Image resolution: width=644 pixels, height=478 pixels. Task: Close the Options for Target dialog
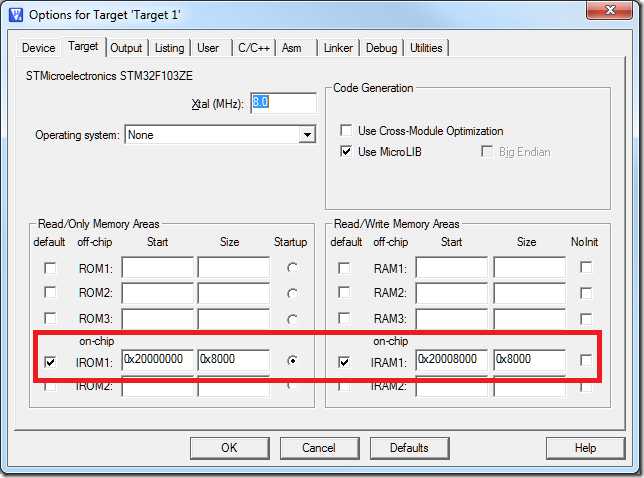pyautogui.click(x=610, y=10)
